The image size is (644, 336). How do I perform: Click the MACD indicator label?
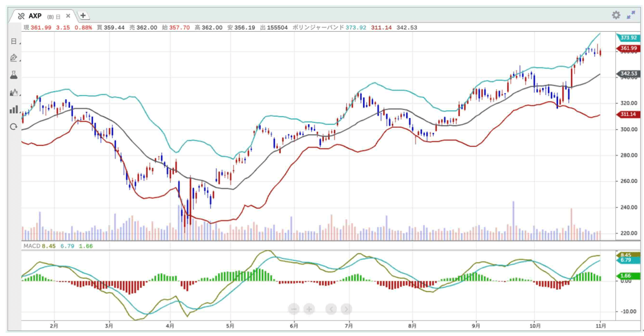(31, 246)
